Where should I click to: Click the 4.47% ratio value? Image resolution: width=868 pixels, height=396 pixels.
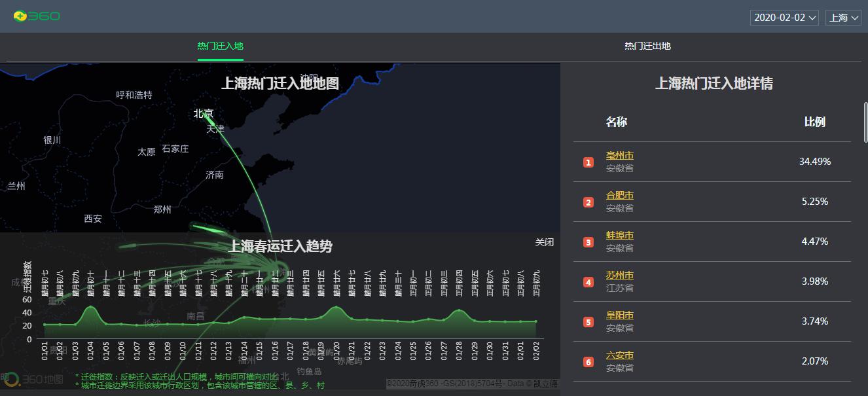815,242
